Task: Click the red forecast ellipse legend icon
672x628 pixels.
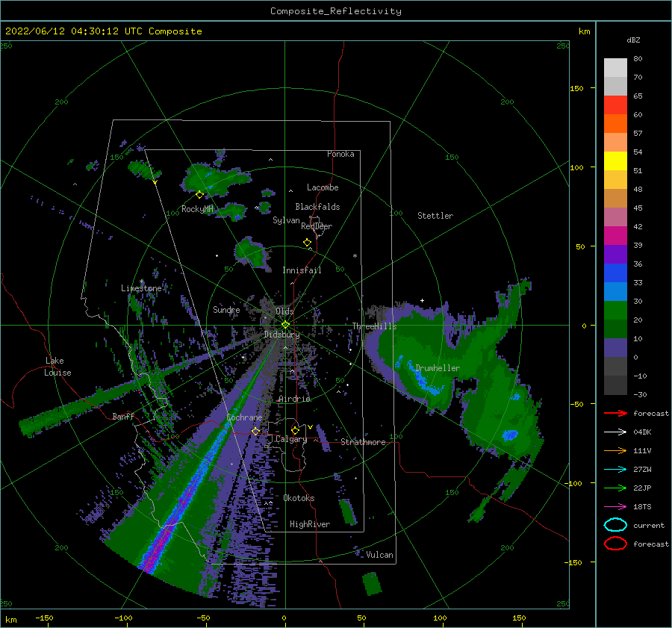Action: coord(615,544)
